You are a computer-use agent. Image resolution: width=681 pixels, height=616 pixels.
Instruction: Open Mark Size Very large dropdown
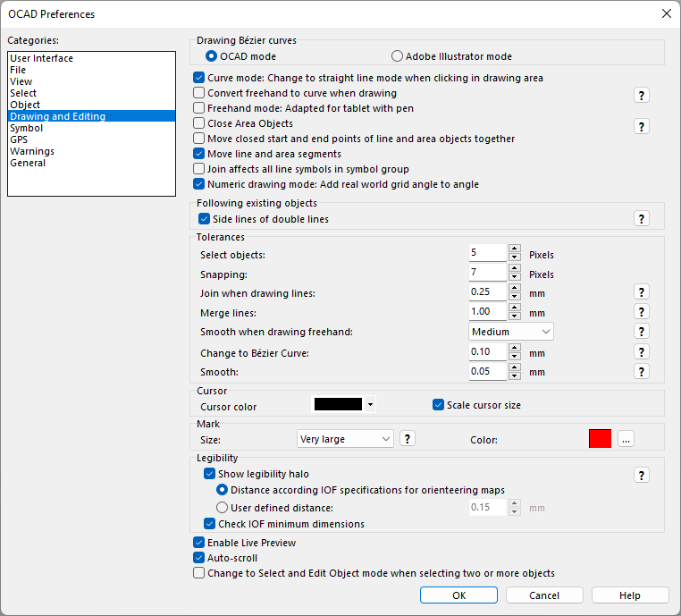[345, 439]
